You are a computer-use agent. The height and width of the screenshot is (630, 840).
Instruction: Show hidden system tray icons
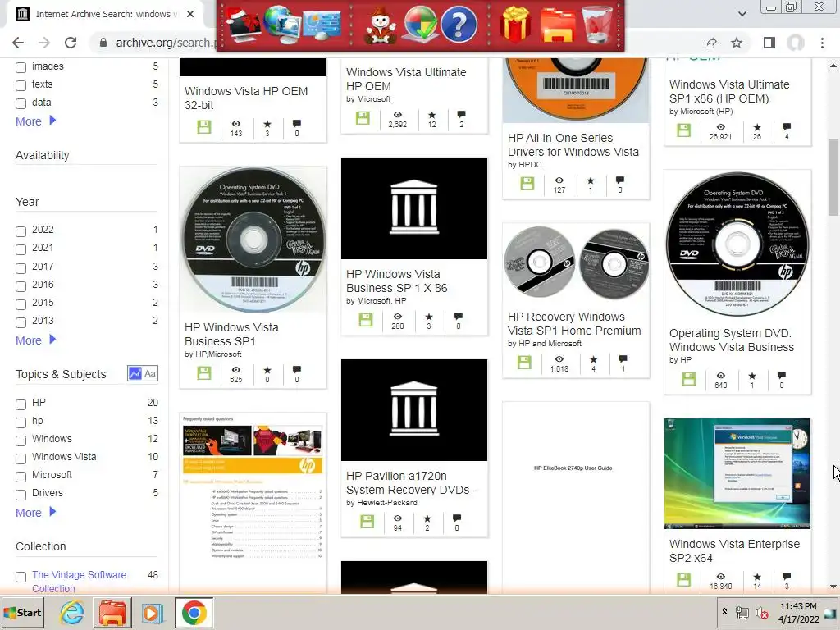(x=724, y=612)
